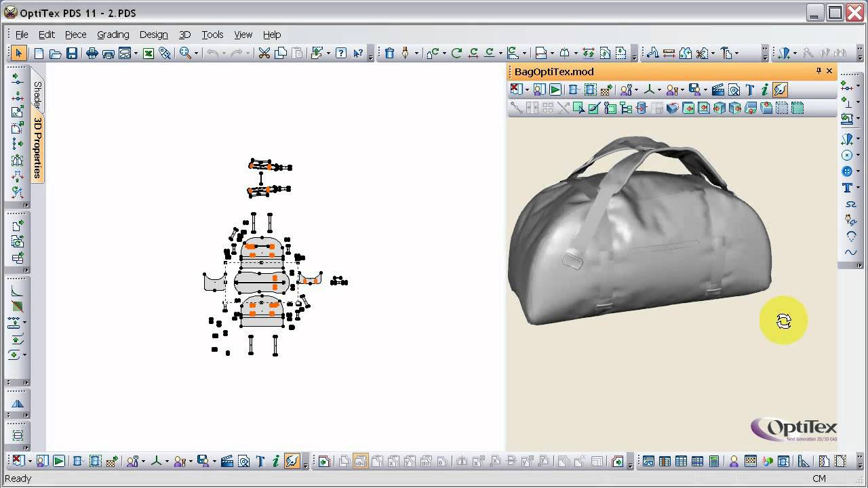This screenshot has height=488, width=868.
Task: Select the measuring ruler tool
Action: point(669,53)
